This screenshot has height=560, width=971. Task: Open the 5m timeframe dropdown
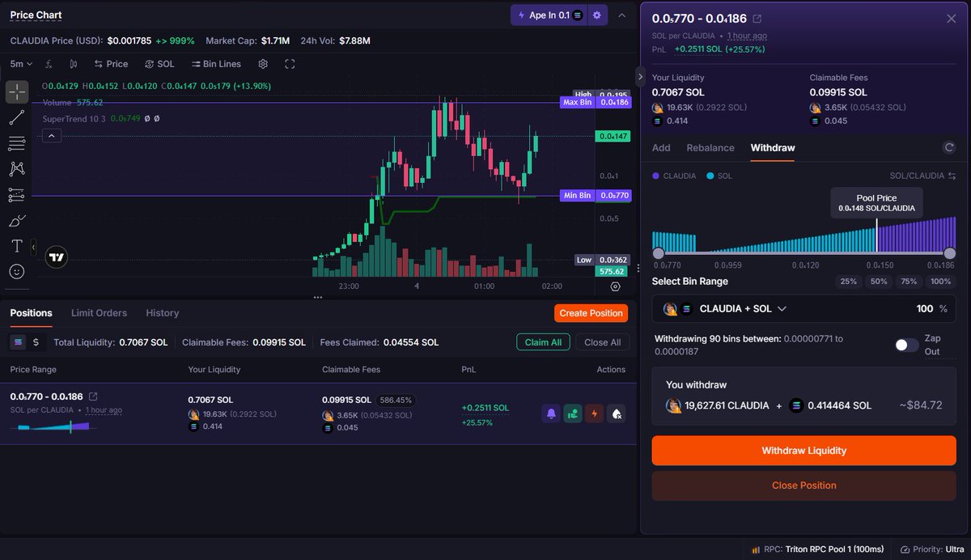[22, 64]
